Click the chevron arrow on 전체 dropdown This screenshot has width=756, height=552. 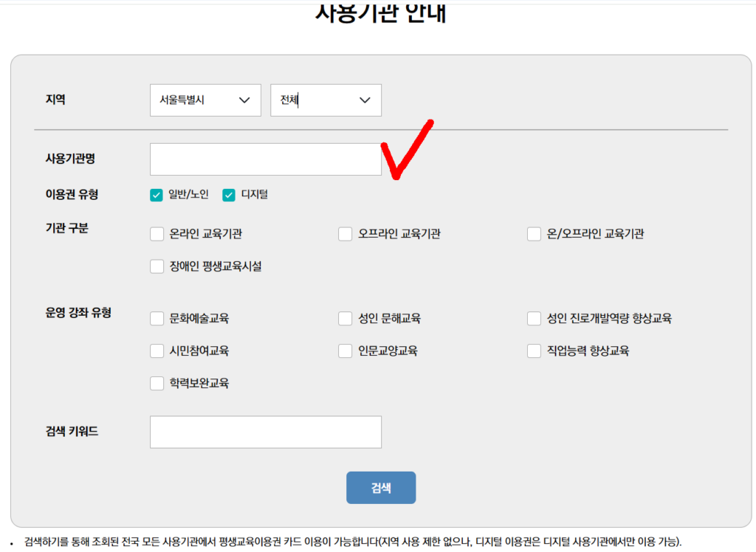click(x=365, y=101)
